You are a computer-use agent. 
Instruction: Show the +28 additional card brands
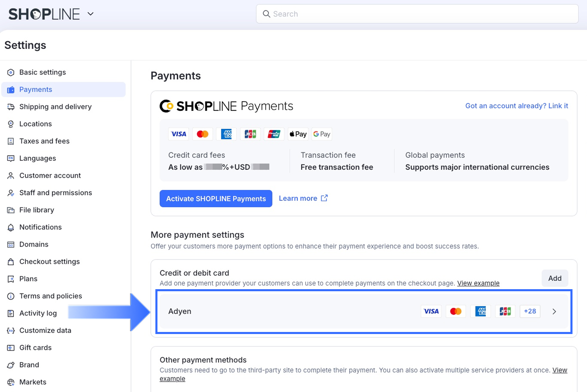(530, 311)
